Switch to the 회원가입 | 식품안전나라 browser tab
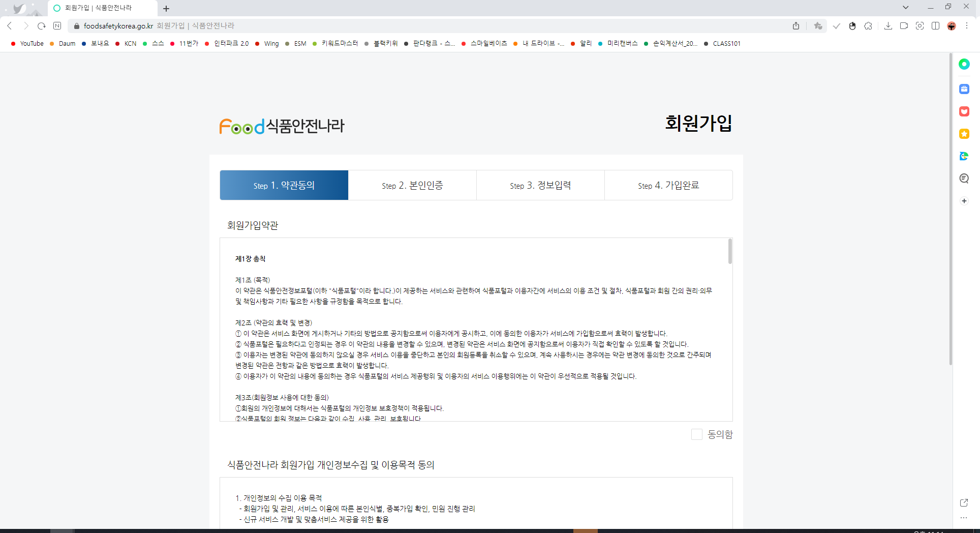Image resolution: width=980 pixels, height=533 pixels. click(102, 8)
